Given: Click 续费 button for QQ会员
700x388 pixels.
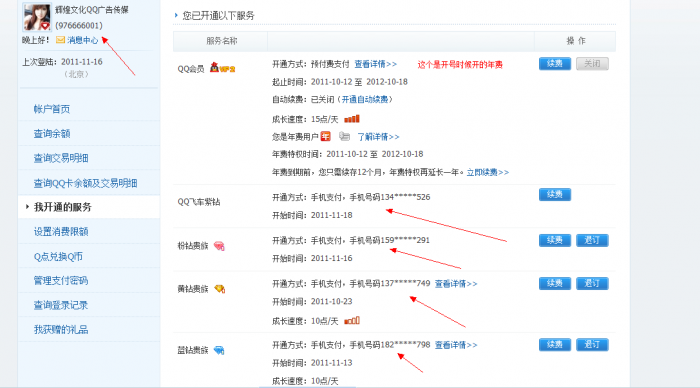Looking at the screenshot, I should coord(554,64).
